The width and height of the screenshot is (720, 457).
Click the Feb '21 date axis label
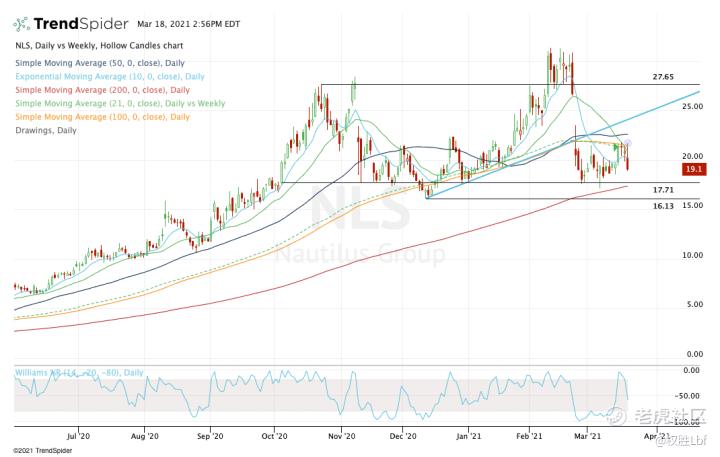(x=529, y=436)
